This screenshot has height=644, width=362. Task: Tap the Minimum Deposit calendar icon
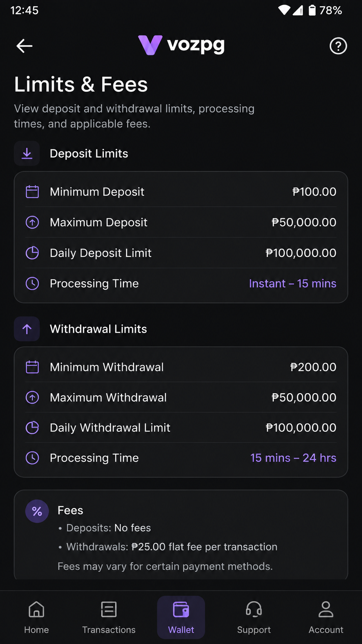pos(32,191)
